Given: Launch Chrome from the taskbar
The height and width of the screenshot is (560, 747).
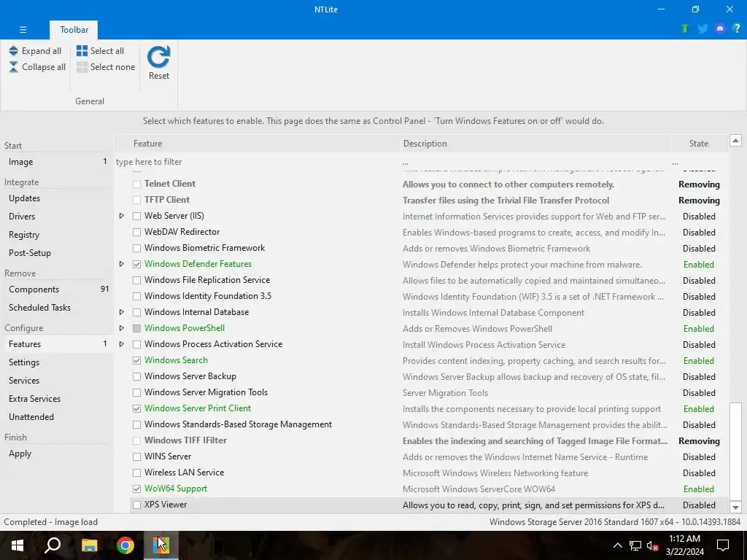Looking at the screenshot, I should (x=125, y=545).
